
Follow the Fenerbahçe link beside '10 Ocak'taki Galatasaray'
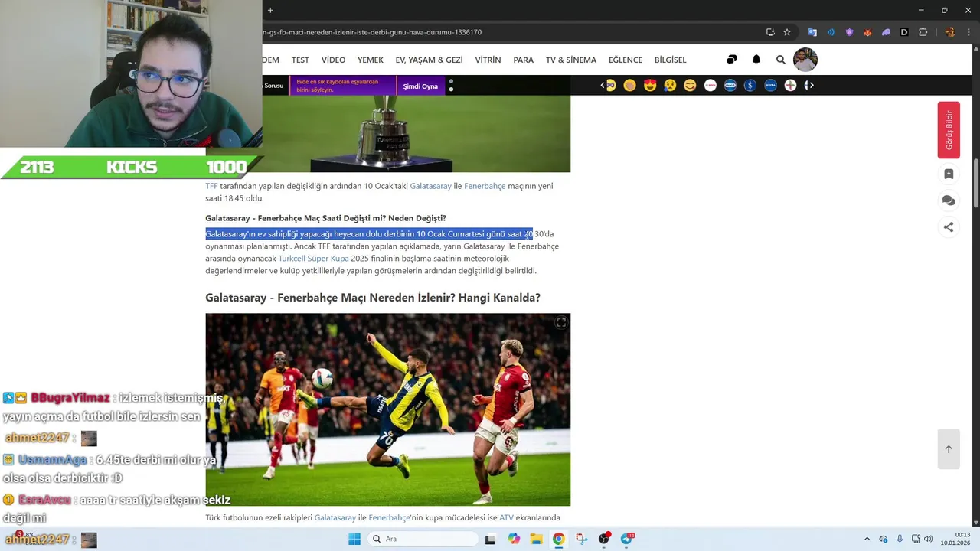tap(485, 186)
